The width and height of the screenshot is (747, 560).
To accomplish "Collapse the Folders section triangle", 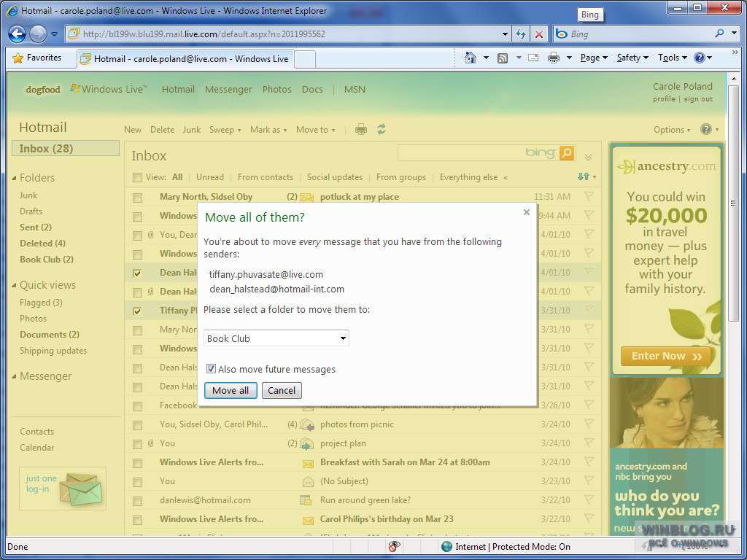I will [x=15, y=178].
